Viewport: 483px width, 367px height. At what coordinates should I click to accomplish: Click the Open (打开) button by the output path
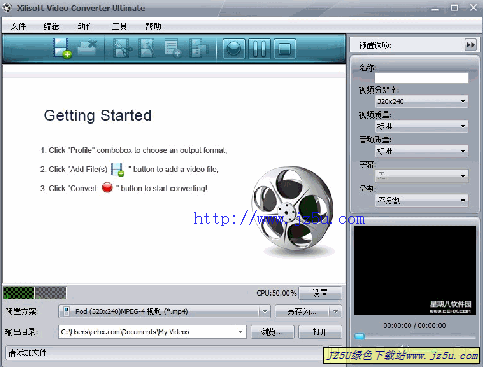320,332
